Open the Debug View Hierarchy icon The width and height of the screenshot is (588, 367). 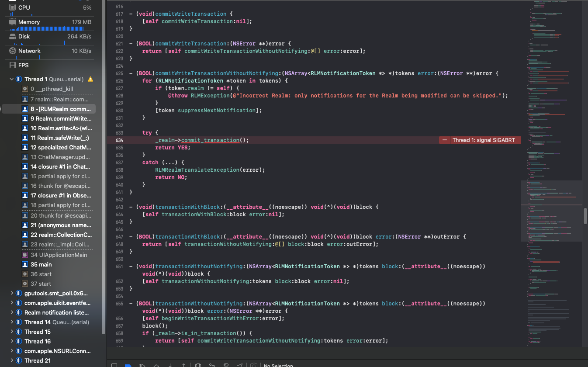click(198, 365)
